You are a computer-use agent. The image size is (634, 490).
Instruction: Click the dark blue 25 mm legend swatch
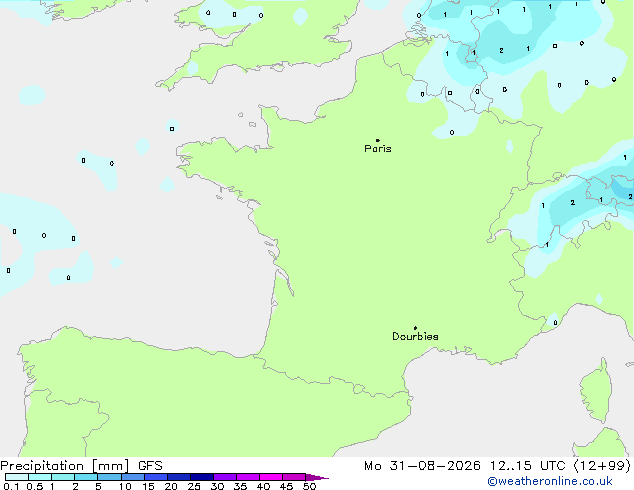coord(202,477)
